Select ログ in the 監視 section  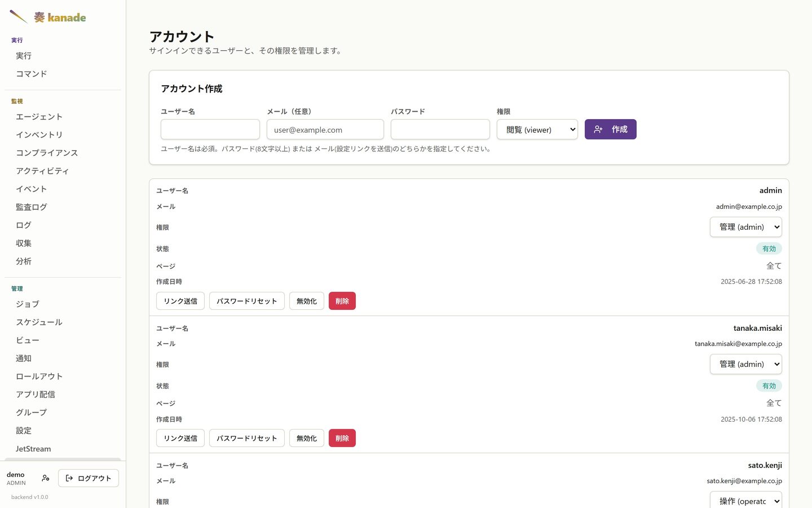pos(63,225)
